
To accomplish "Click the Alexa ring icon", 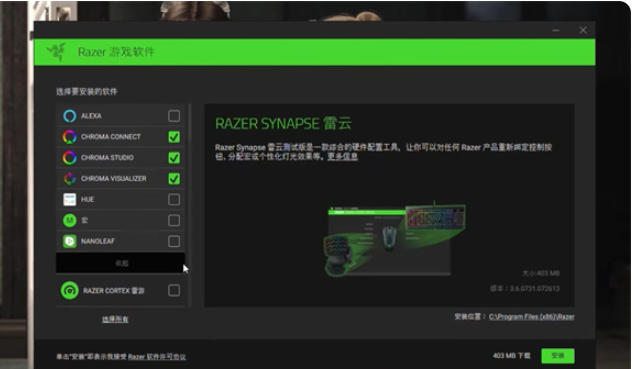I will pyautogui.click(x=70, y=116).
